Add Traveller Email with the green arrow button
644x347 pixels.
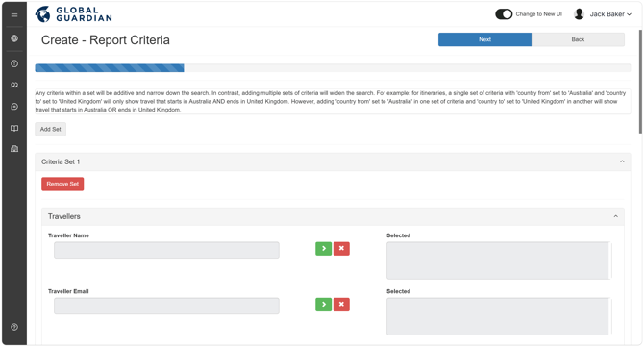[324, 305]
